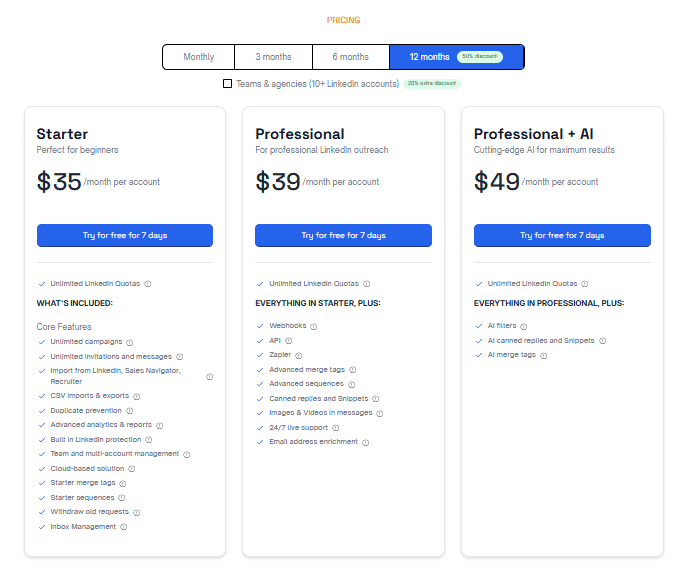Click info icon beside Duplicate prevention
693x571 pixels.
[130, 411]
